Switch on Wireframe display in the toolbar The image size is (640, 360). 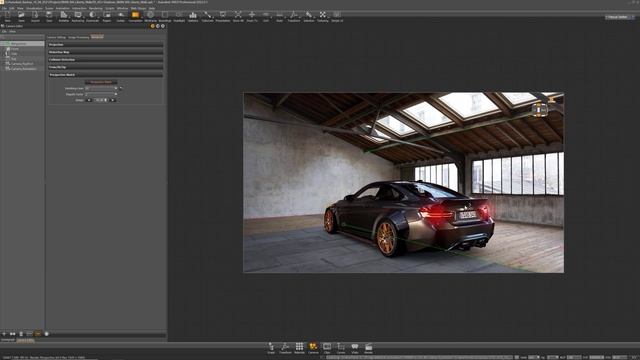click(x=150, y=16)
